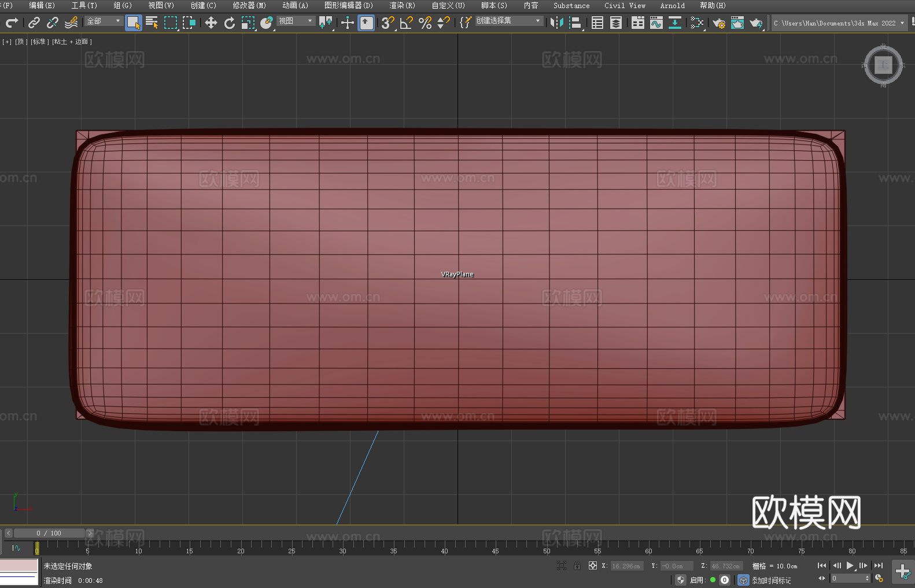Go to animation end frame

click(879, 565)
